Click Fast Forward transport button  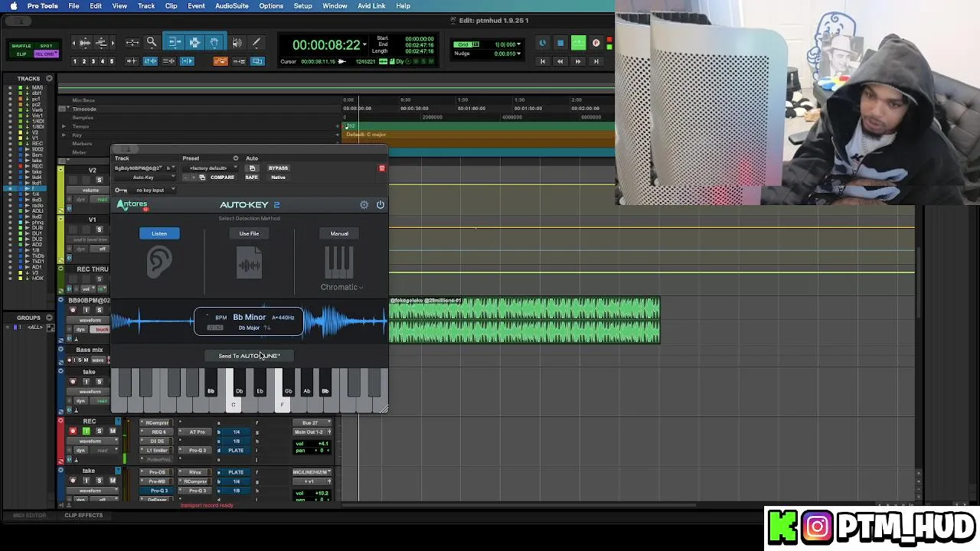tap(578, 61)
